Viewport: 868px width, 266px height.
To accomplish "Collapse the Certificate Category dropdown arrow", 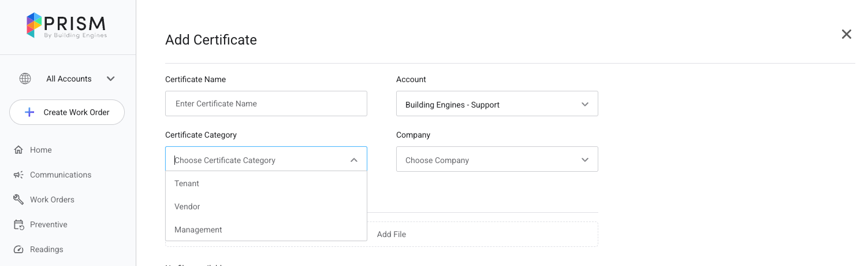I will [x=354, y=160].
